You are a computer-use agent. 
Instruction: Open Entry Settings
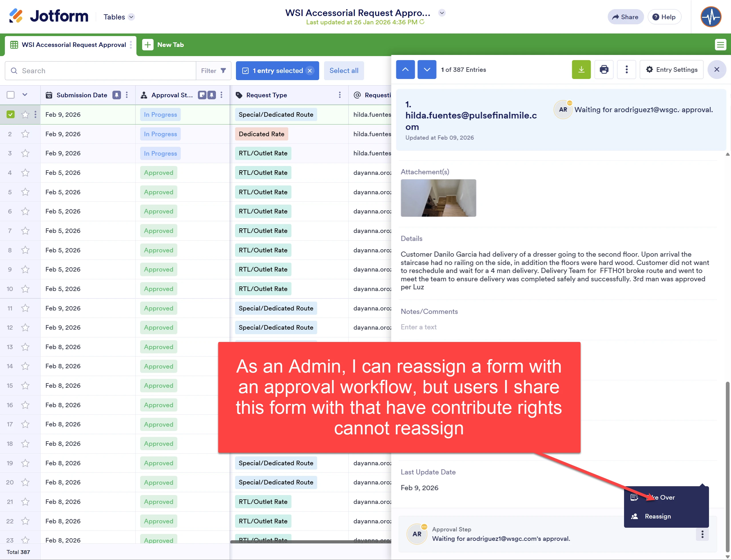pos(671,69)
